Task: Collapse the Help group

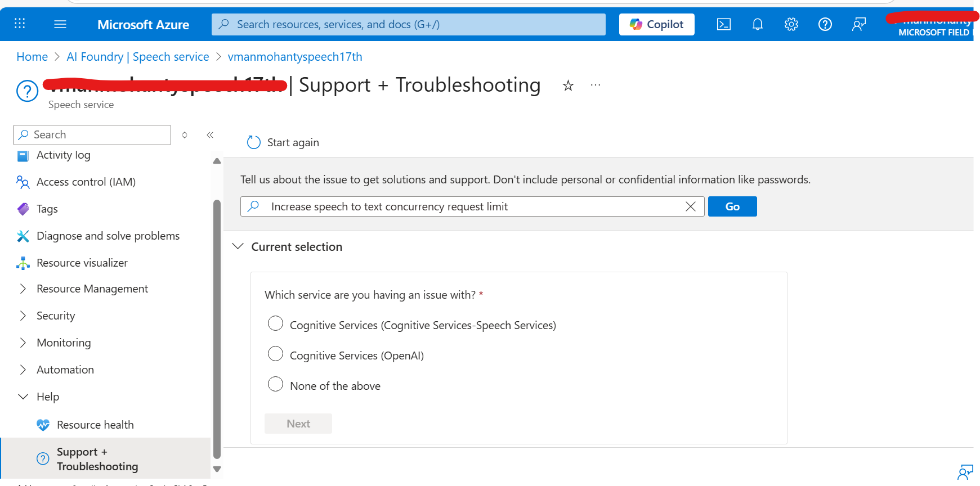Action: tap(23, 397)
